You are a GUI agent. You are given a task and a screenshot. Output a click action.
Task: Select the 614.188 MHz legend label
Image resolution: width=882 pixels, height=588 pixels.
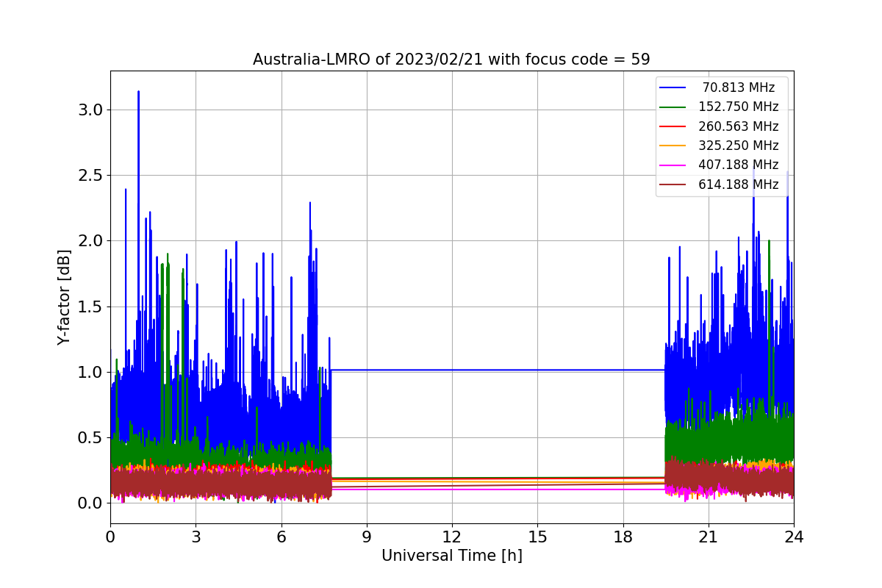pyautogui.click(x=739, y=184)
